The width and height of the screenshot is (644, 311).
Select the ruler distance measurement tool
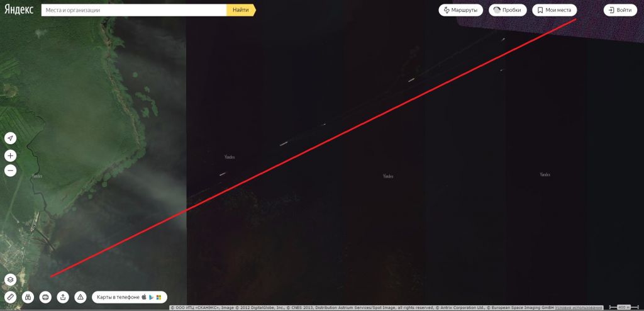point(10,297)
